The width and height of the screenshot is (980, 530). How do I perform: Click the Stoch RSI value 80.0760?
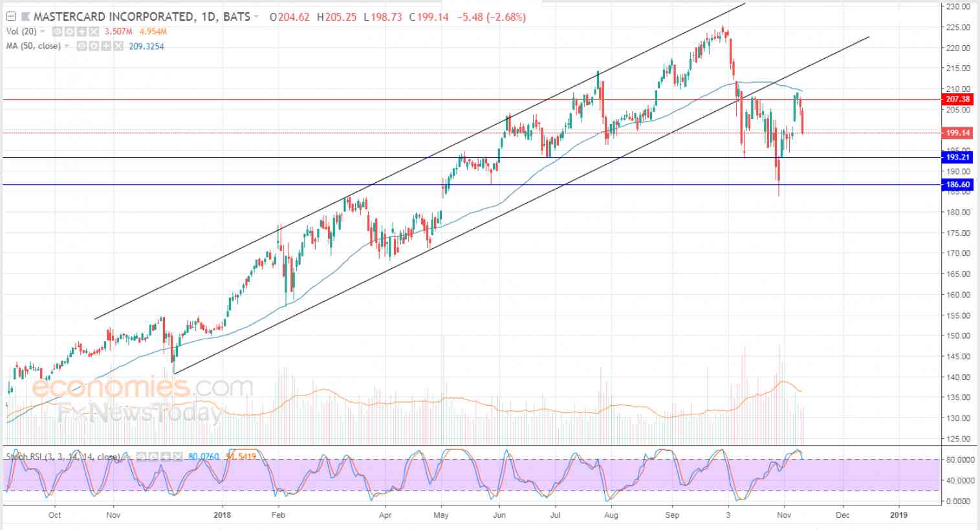203,457
